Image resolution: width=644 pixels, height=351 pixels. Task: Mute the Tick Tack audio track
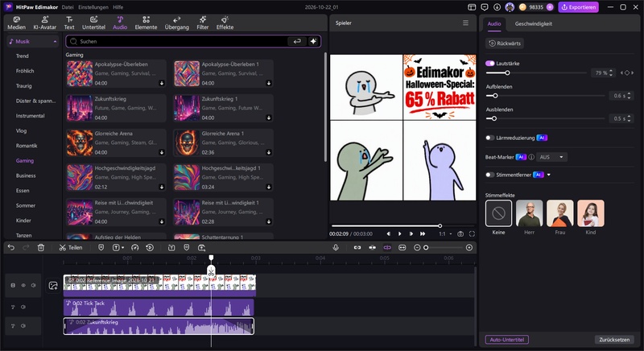[x=23, y=307]
